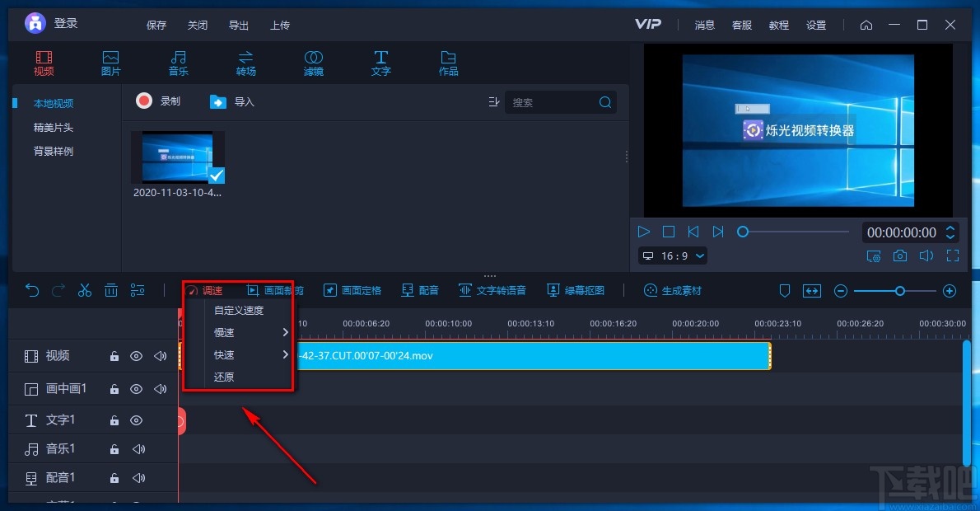Toggle the checkmark on the video thumbnail
Image resolution: width=980 pixels, height=511 pixels.
coord(217,175)
